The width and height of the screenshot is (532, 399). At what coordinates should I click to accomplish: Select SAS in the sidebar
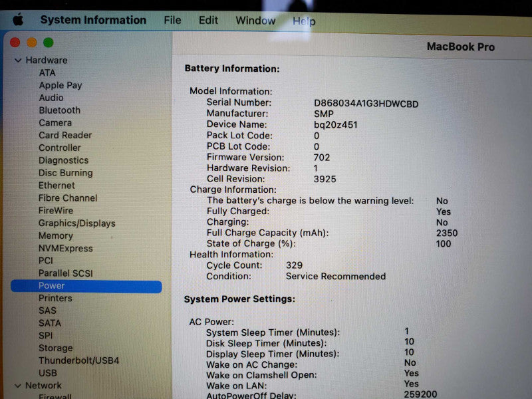point(47,311)
